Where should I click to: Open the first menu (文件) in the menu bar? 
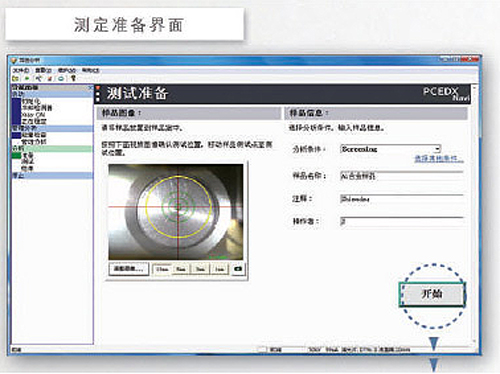click(x=21, y=70)
